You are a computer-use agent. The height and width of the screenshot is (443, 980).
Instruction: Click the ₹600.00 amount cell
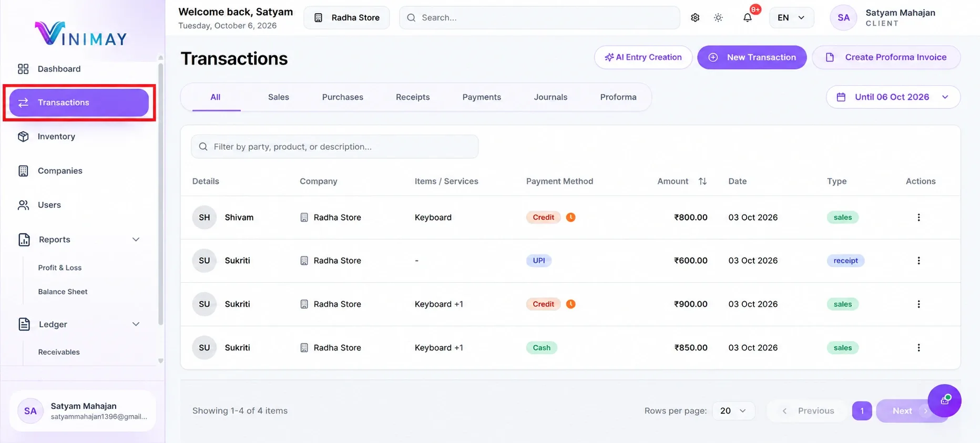[690, 261]
